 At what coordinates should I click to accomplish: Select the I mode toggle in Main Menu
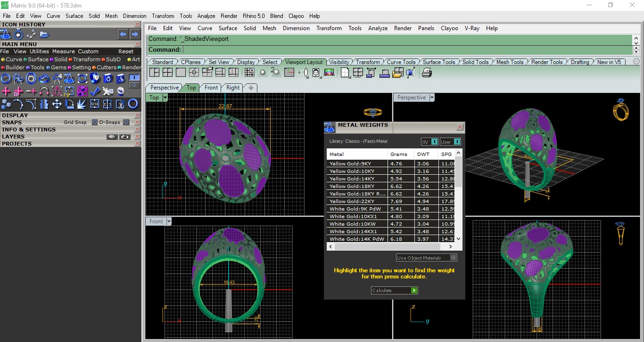(134, 78)
